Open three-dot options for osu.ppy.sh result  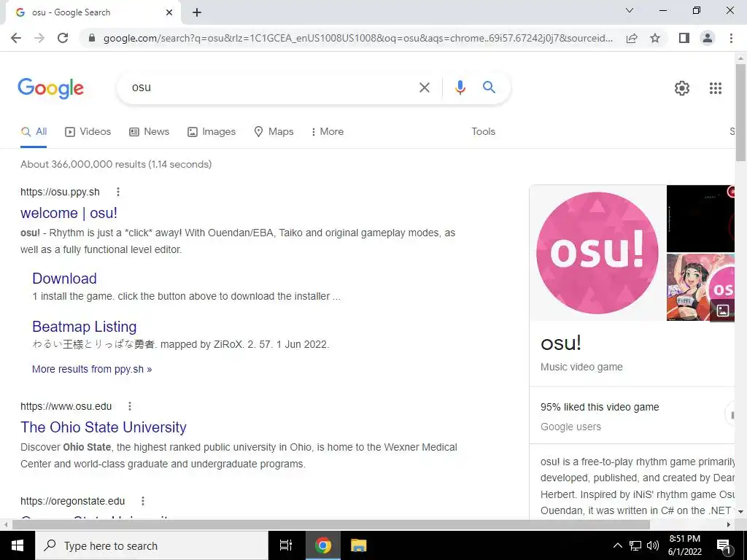pos(118,192)
